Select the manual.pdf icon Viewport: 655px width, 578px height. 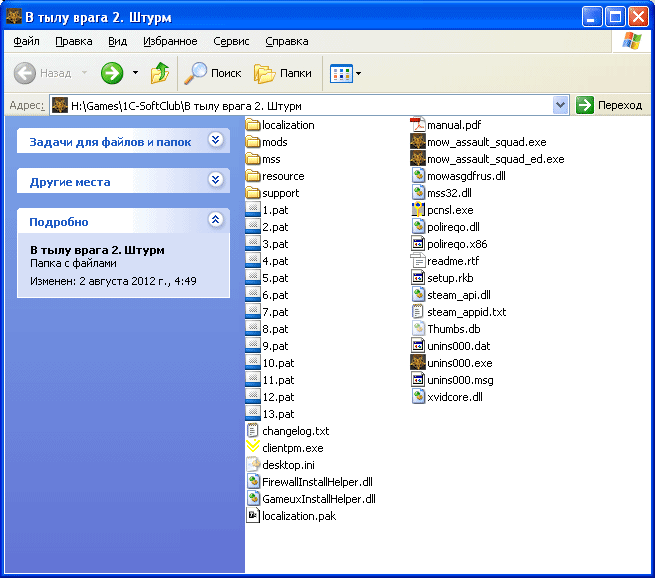pyautogui.click(x=418, y=125)
